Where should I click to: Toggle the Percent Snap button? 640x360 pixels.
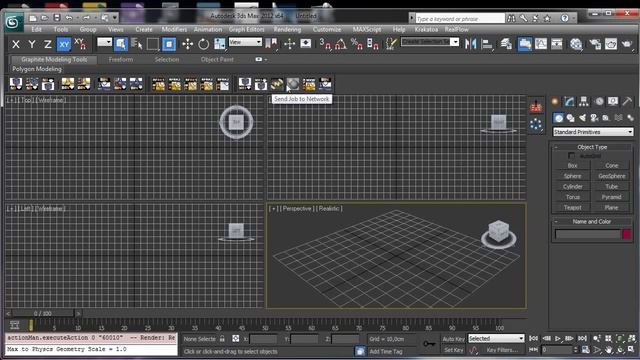(357, 44)
